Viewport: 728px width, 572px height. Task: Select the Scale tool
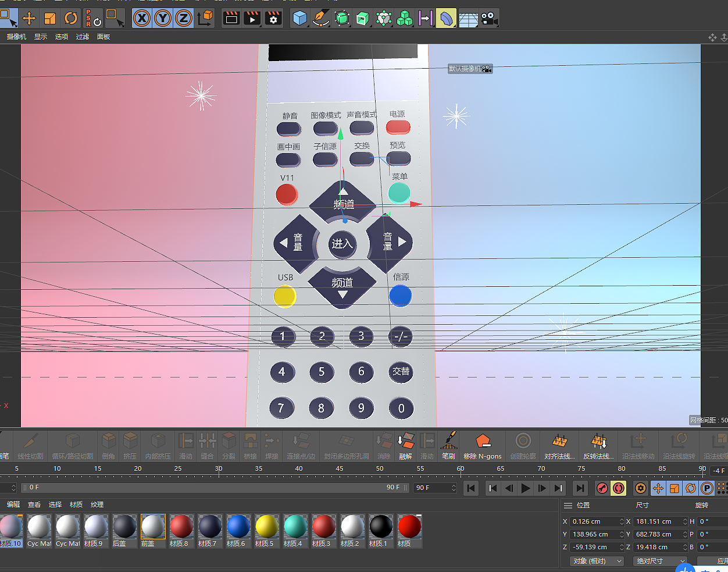click(x=49, y=18)
